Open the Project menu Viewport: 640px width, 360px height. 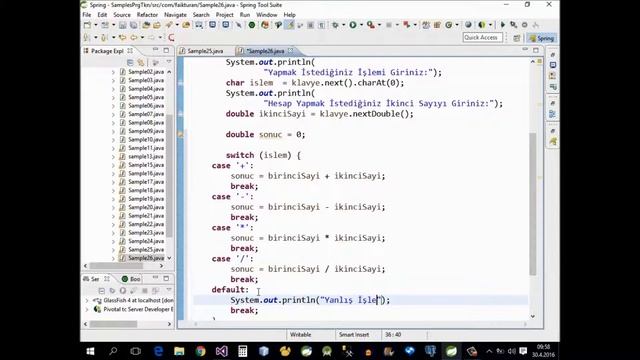(224, 15)
